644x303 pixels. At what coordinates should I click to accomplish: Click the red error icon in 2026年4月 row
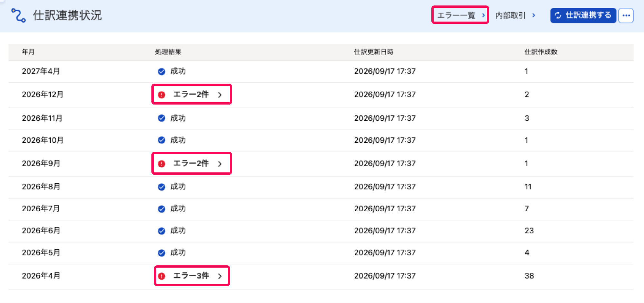161,276
